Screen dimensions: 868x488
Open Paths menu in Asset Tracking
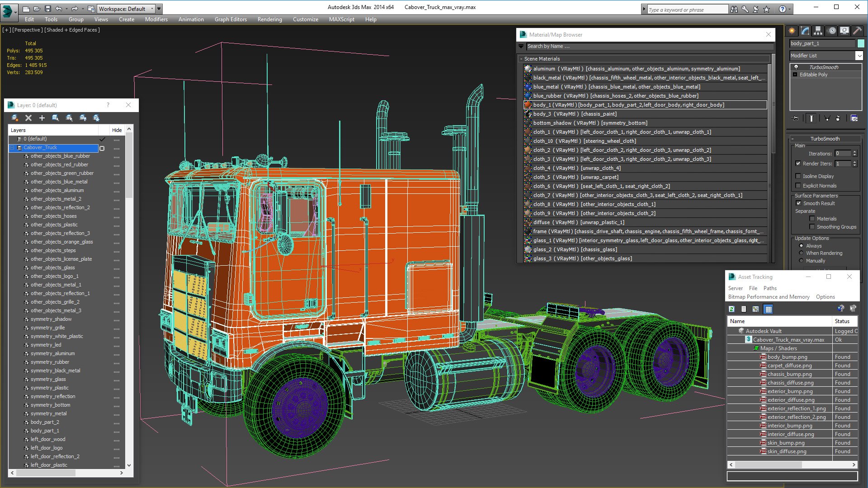[770, 288]
